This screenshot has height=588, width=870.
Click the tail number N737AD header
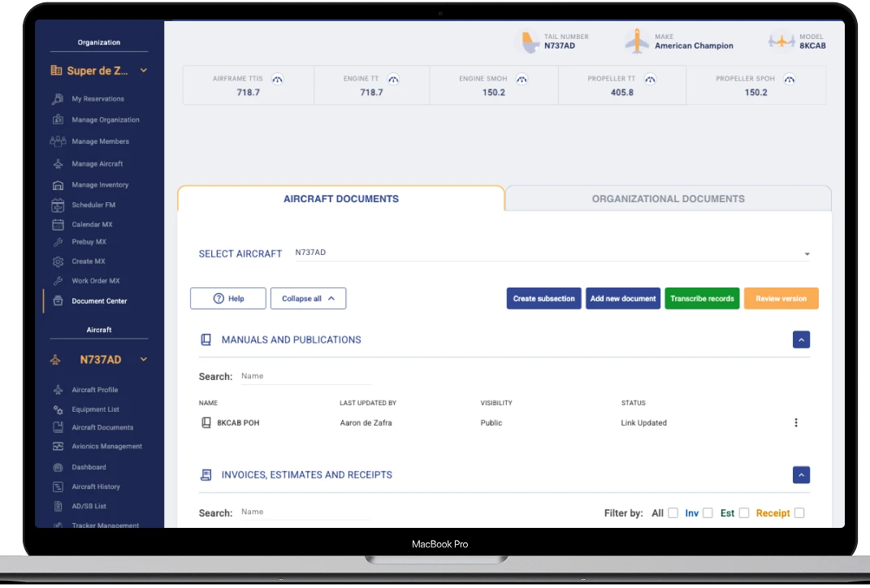[x=559, y=46]
